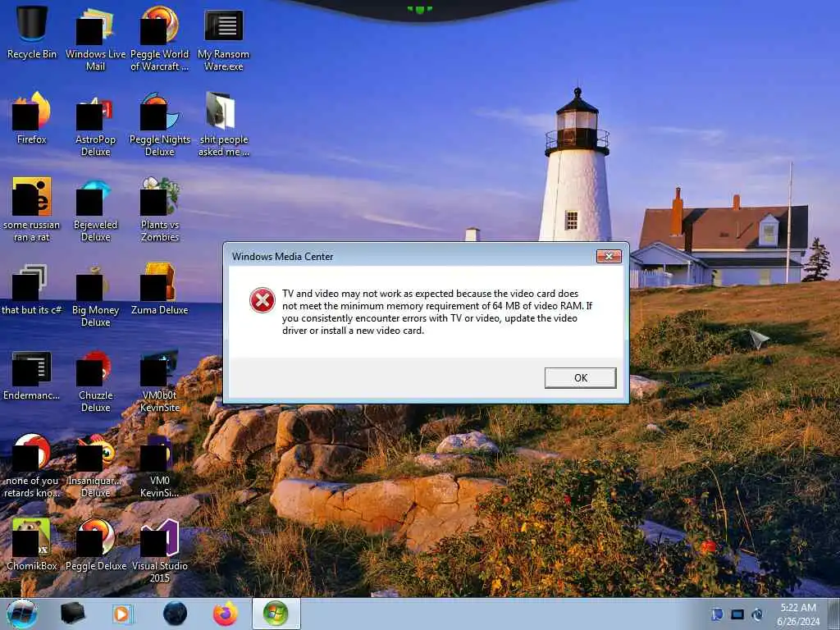Close the Windows Media Center error dialog
This screenshot has width=840, height=630.
click(x=609, y=256)
